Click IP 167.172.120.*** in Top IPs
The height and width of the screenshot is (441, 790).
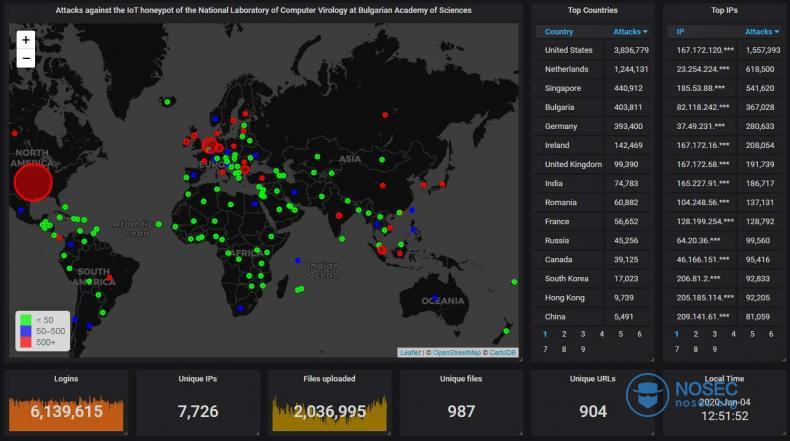(705, 50)
